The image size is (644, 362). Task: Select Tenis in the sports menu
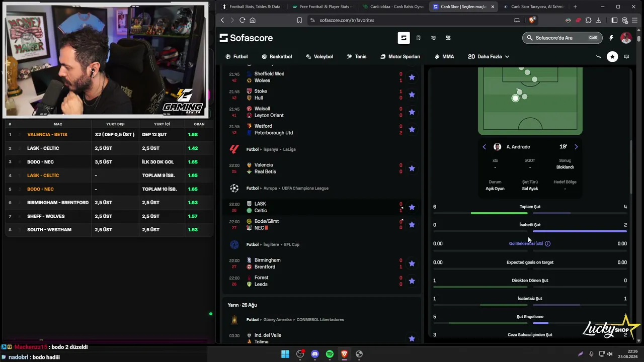357,57
